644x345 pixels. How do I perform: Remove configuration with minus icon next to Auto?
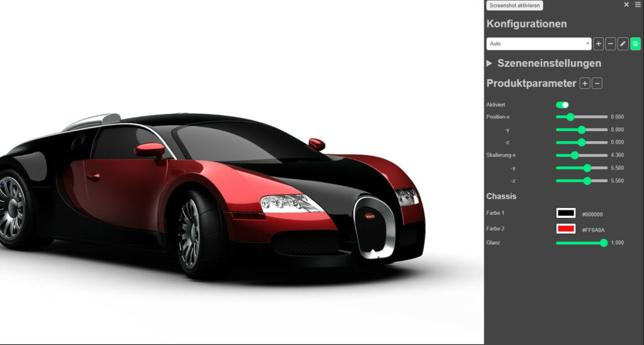point(611,43)
